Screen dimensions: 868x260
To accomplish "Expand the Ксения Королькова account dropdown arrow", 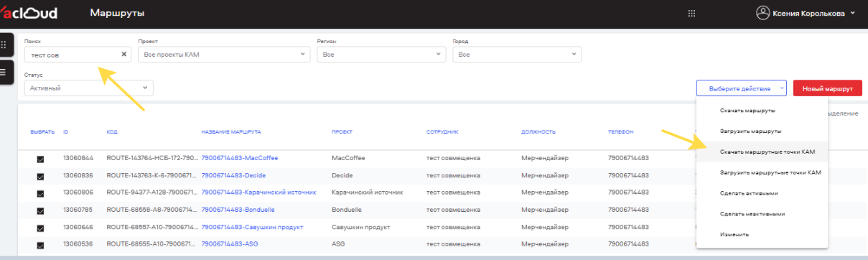I will pos(852,13).
